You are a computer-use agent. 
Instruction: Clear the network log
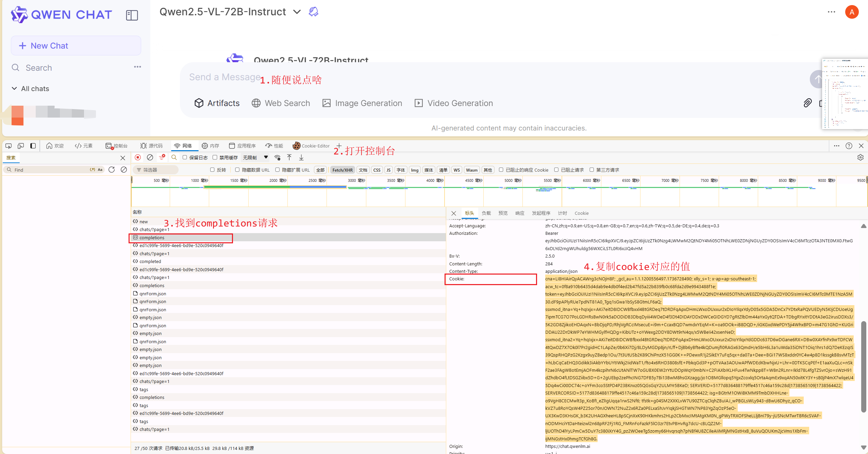pos(150,157)
